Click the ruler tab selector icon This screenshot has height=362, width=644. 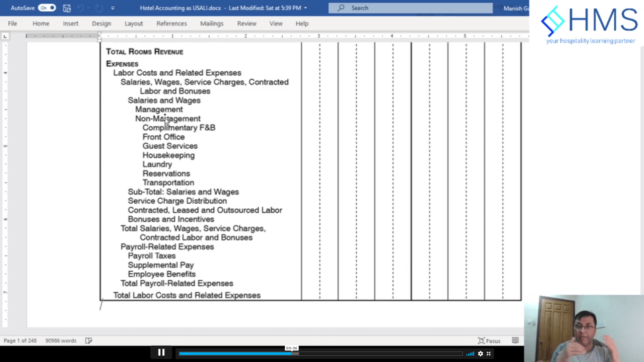pyautogui.click(x=5, y=36)
